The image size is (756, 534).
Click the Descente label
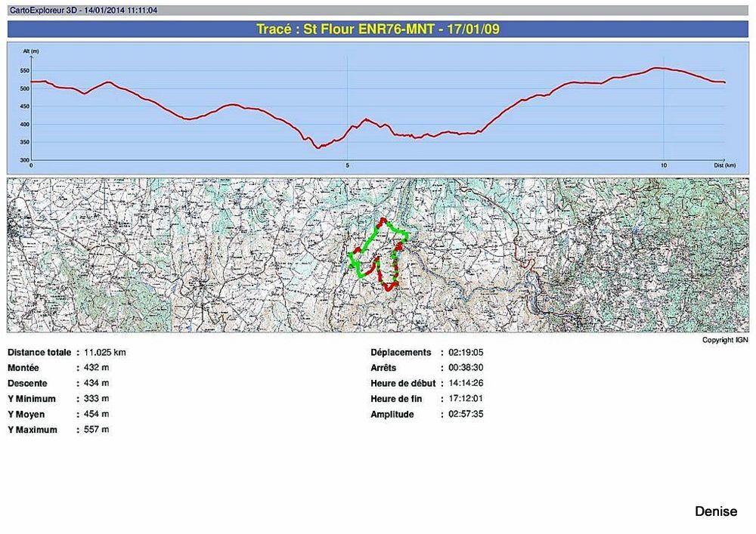point(27,384)
